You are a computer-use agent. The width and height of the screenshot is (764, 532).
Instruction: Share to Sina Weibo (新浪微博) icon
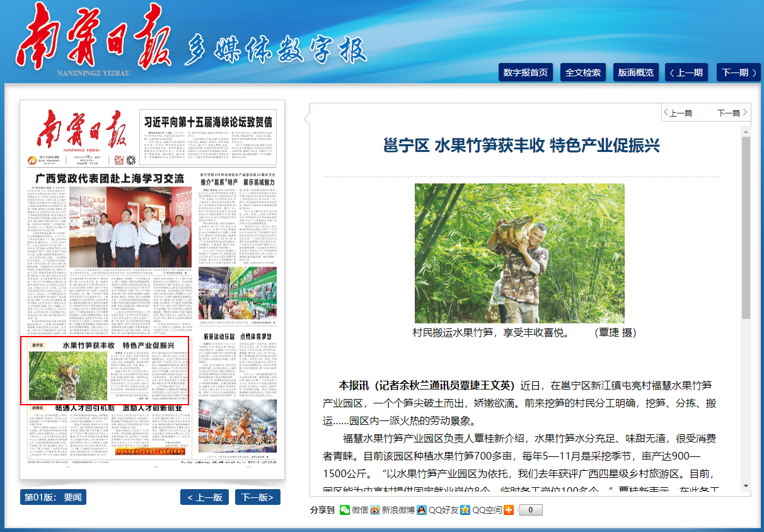click(375, 510)
